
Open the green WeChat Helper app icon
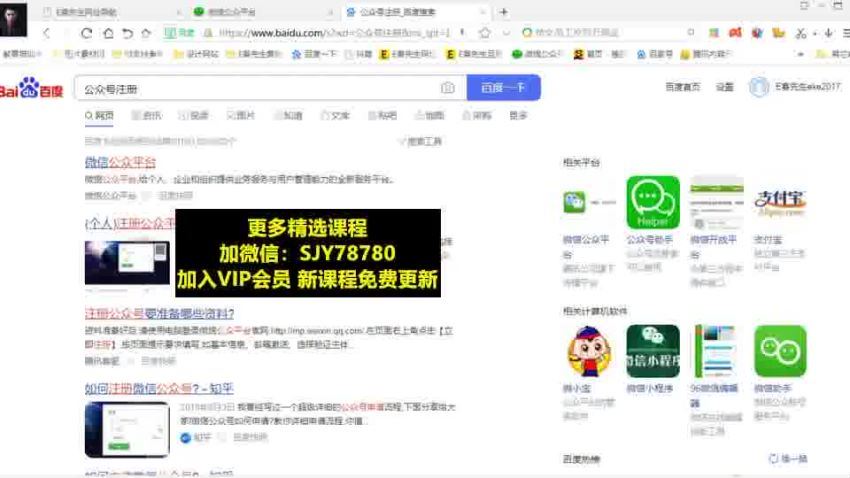(x=653, y=202)
